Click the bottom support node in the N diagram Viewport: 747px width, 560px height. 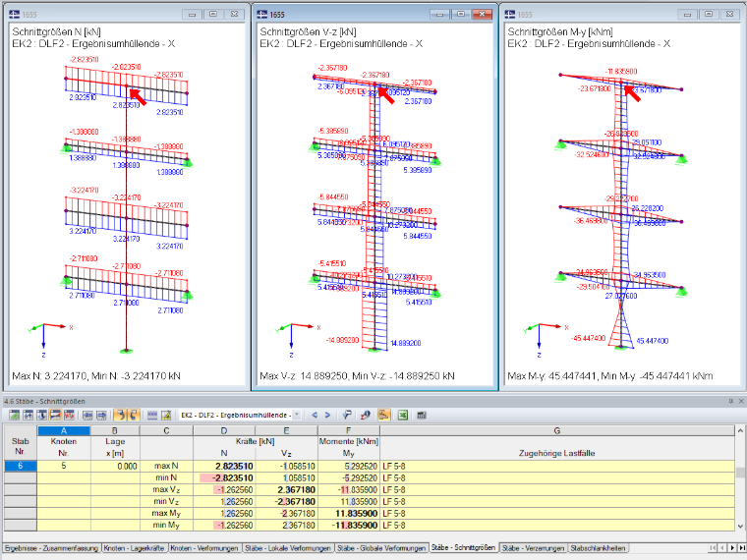click(126, 352)
